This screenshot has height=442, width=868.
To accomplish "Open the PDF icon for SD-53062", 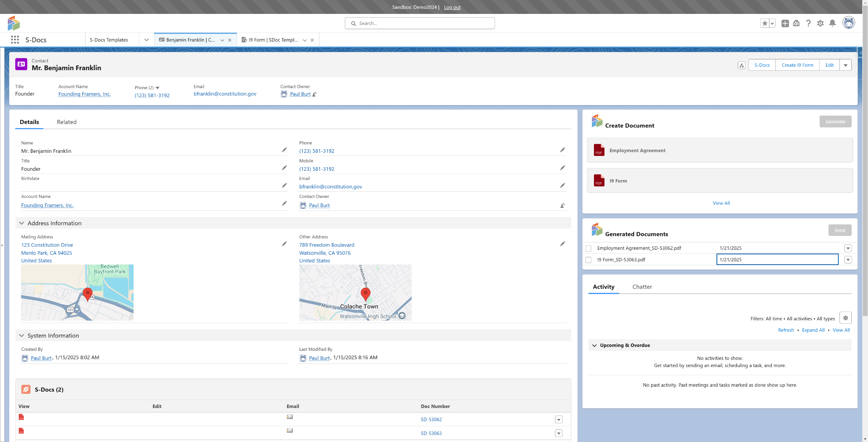I will click(21, 417).
